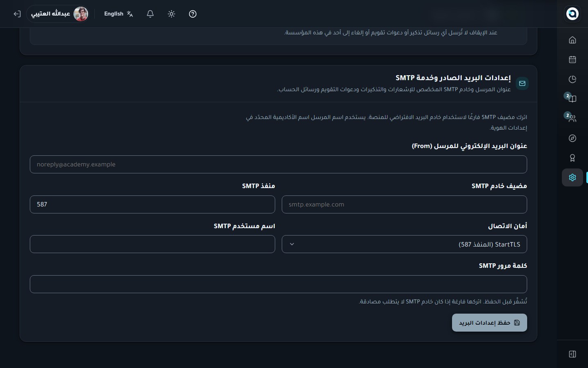Image resolution: width=588 pixels, height=368 pixels.
Task: Open the pie chart analytics icon
Action: 572,79
